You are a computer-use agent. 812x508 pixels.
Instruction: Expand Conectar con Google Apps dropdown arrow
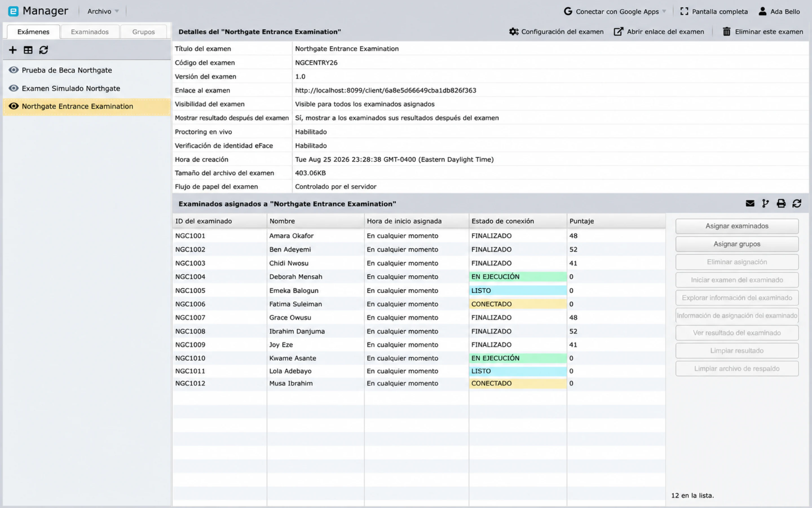click(664, 11)
